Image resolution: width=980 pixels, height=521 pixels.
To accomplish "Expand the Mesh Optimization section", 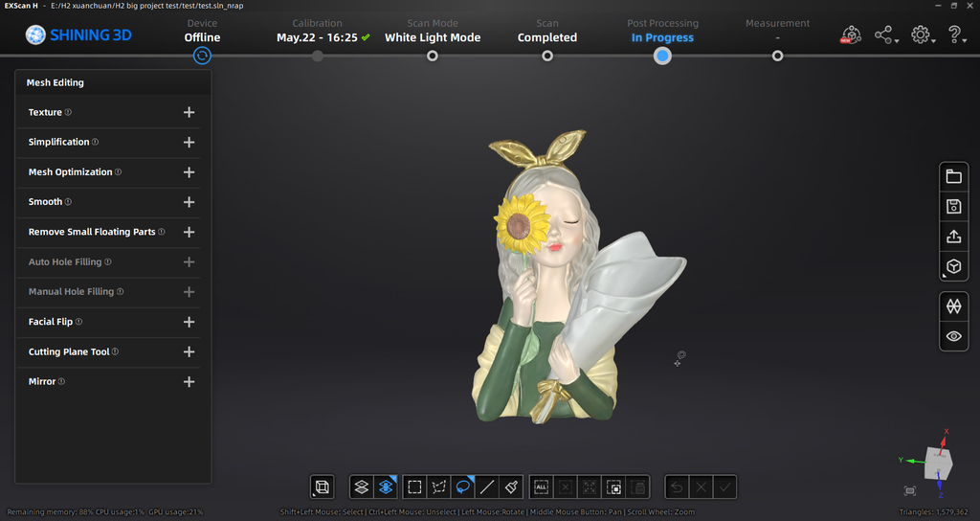I will point(189,172).
